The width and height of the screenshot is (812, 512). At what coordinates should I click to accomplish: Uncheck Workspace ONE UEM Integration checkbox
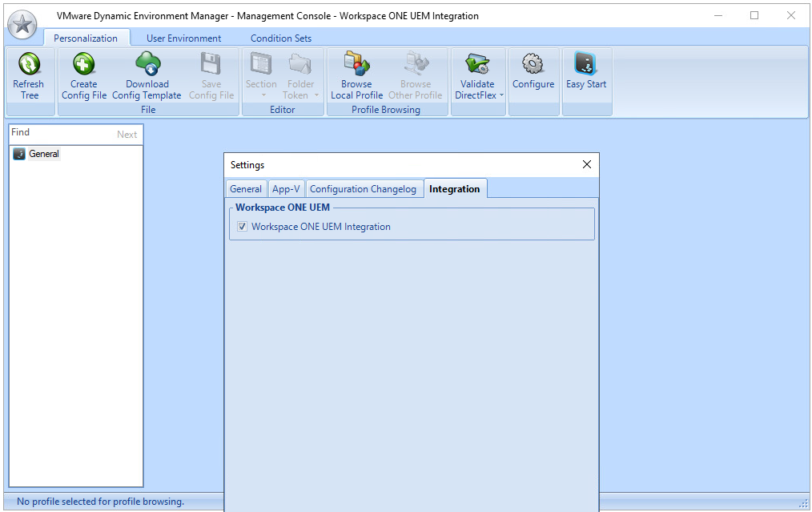242,227
